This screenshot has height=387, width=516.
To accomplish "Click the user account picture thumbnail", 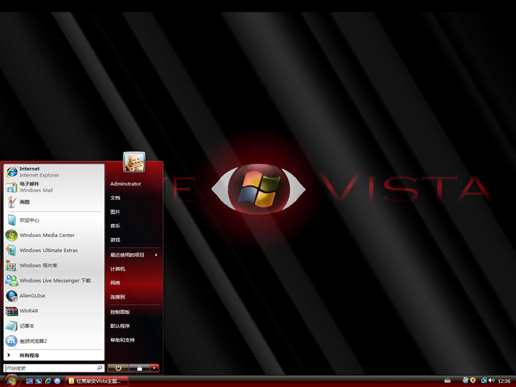I will click(134, 162).
